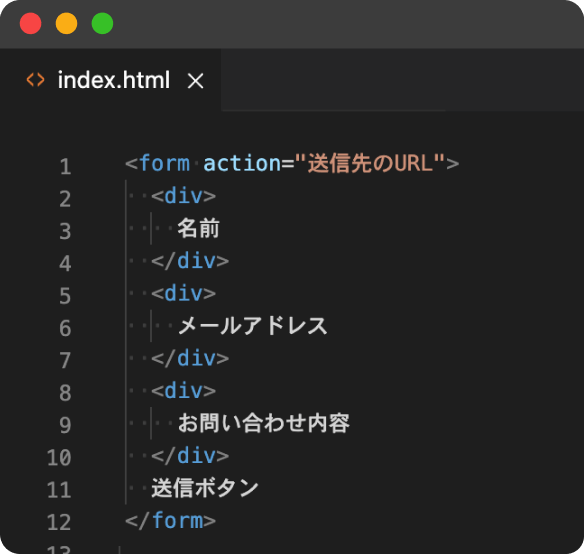Click the closing div tag on line 4
584x554 pixels.
click(x=190, y=261)
